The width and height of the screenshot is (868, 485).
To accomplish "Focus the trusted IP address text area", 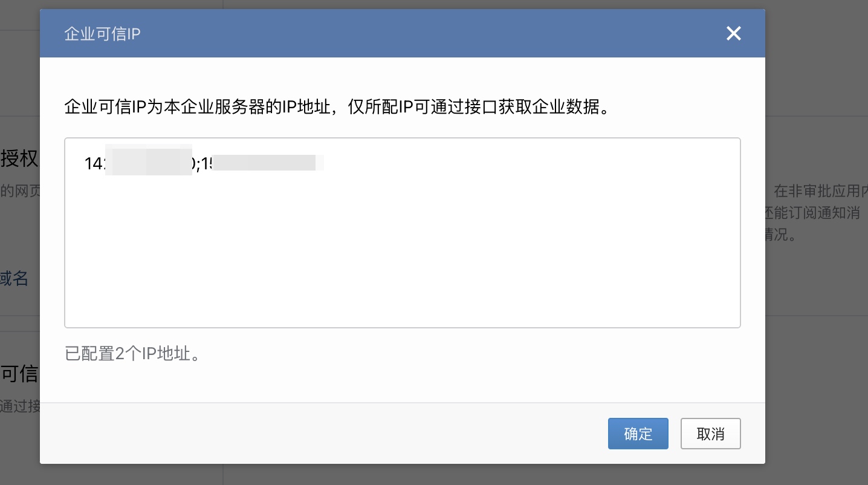I will coord(403,233).
